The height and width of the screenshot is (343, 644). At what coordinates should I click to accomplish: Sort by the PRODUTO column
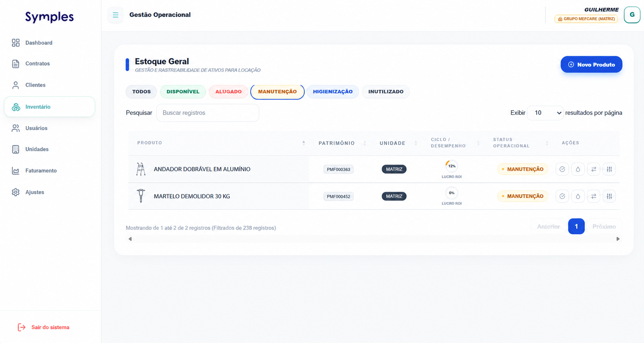[219, 143]
